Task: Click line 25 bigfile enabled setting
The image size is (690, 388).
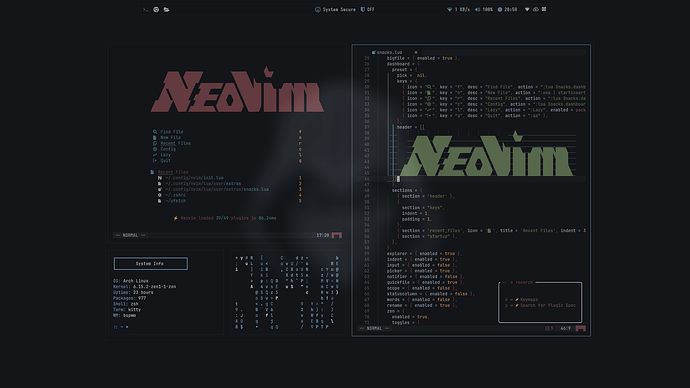Action: (x=423, y=58)
